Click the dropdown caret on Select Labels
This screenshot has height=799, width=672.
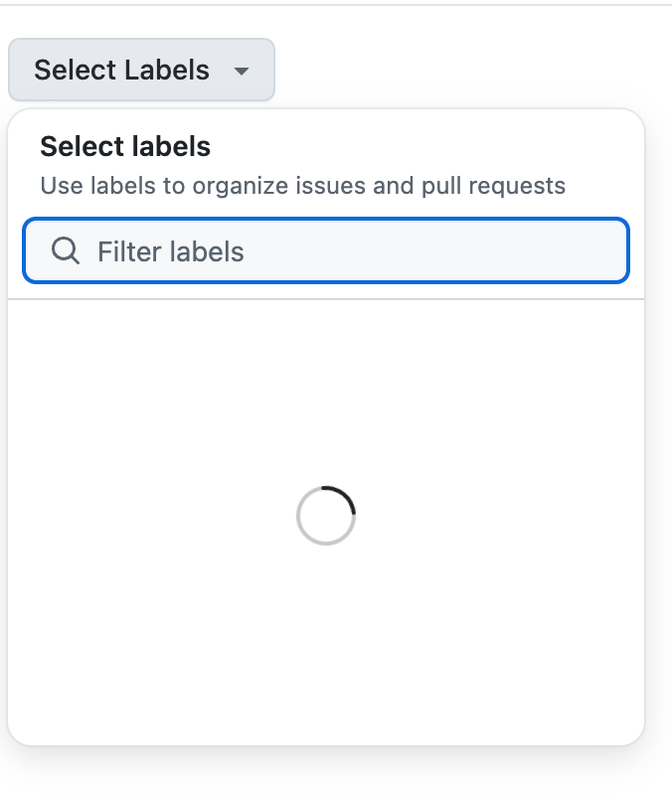point(242,72)
